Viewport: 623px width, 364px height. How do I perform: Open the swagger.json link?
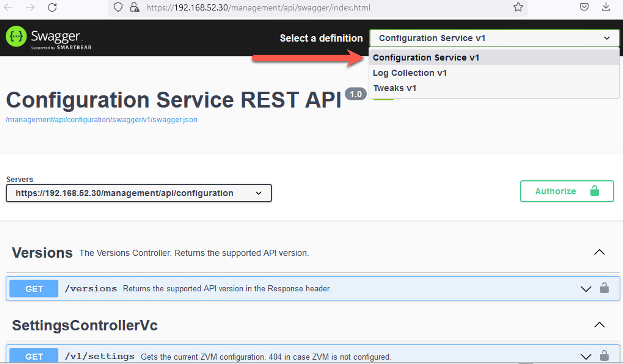(102, 120)
